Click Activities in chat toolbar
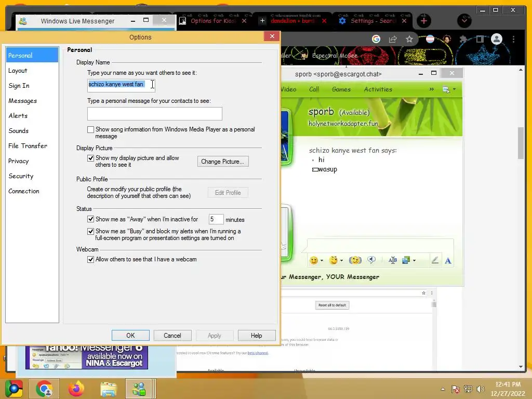This screenshot has height=399, width=532. tap(378, 89)
